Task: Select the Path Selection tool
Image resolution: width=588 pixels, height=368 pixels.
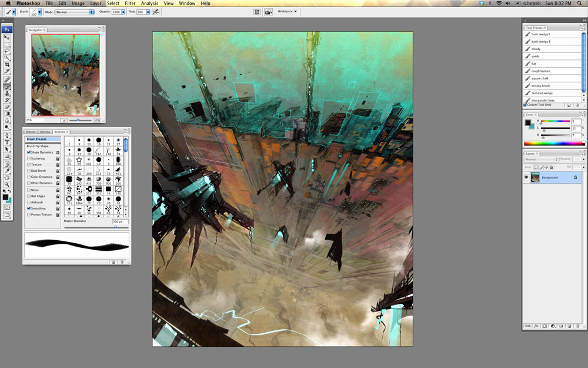Action: coord(6,149)
